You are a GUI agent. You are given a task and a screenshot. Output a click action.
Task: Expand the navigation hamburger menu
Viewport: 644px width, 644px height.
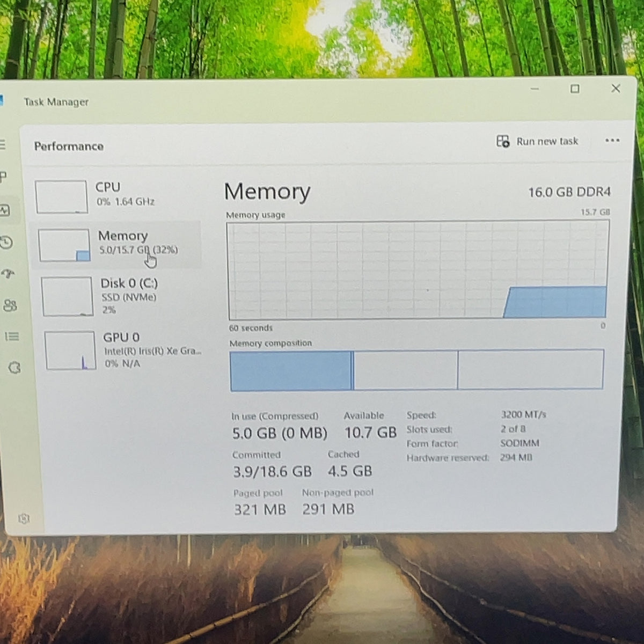click(2, 145)
